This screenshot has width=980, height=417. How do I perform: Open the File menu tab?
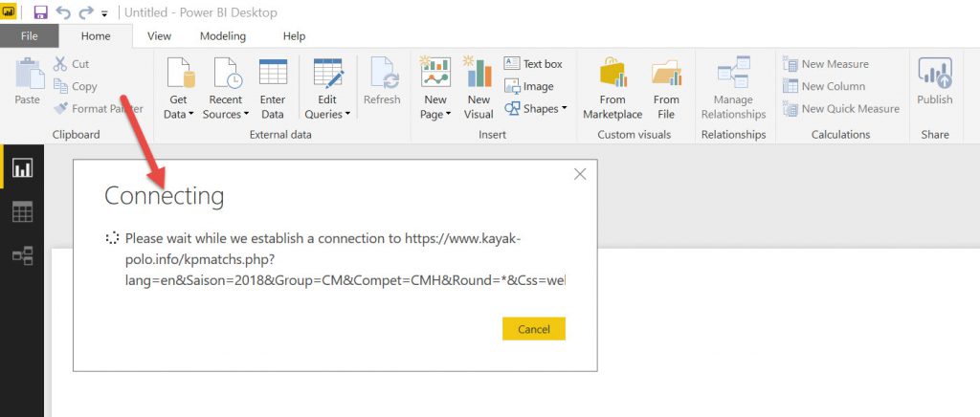29,36
